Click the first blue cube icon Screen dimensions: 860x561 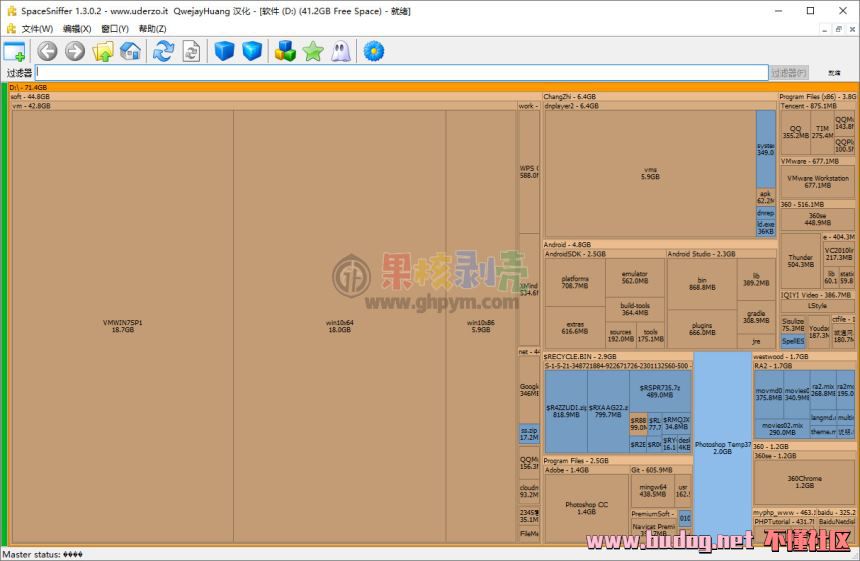coord(224,52)
